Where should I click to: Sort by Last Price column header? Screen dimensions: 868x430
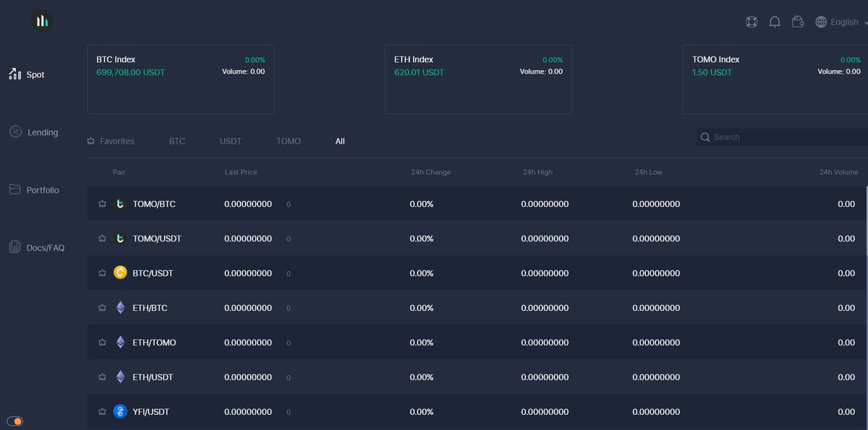pyautogui.click(x=241, y=172)
